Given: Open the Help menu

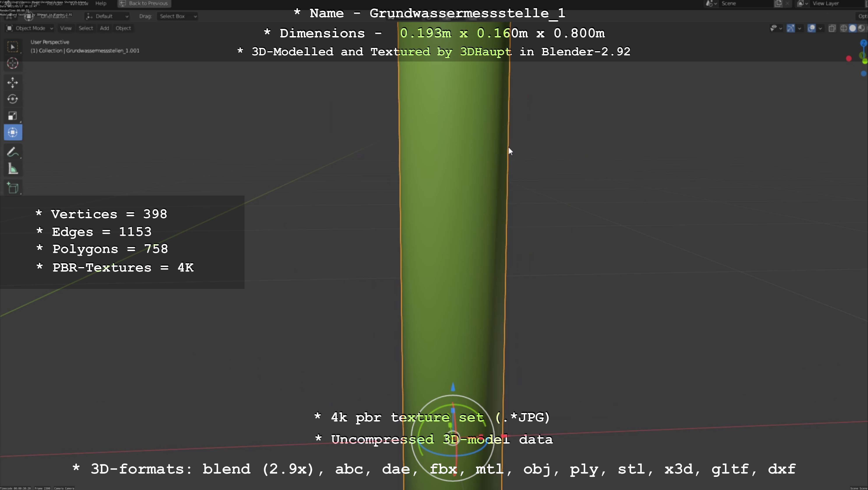Looking at the screenshot, I should coord(101,3).
